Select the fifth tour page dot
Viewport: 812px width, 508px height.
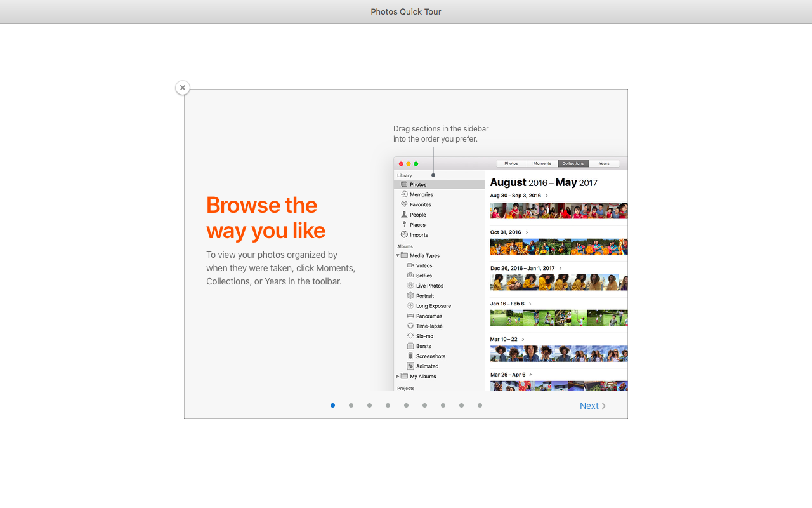pyautogui.click(x=406, y=406)
